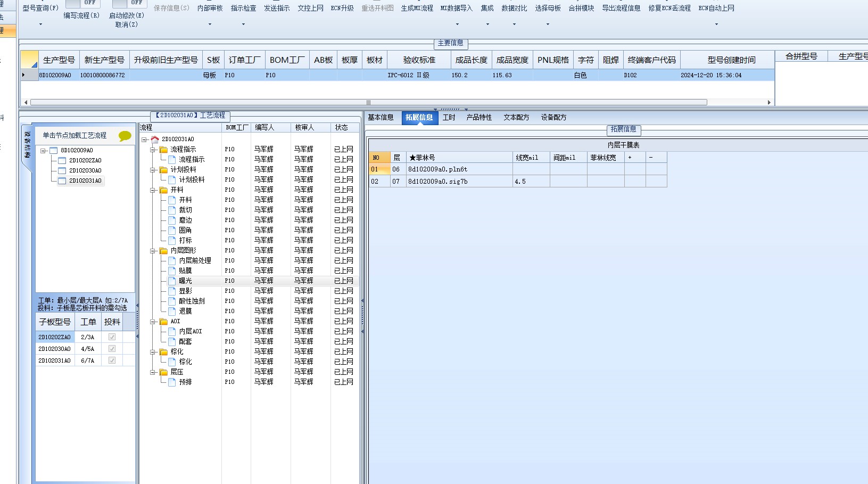The width and height of the screenshot is (868, 484).
Task: Click the 流程指示 document icon under its folder
Action: (x=172, y=160)
